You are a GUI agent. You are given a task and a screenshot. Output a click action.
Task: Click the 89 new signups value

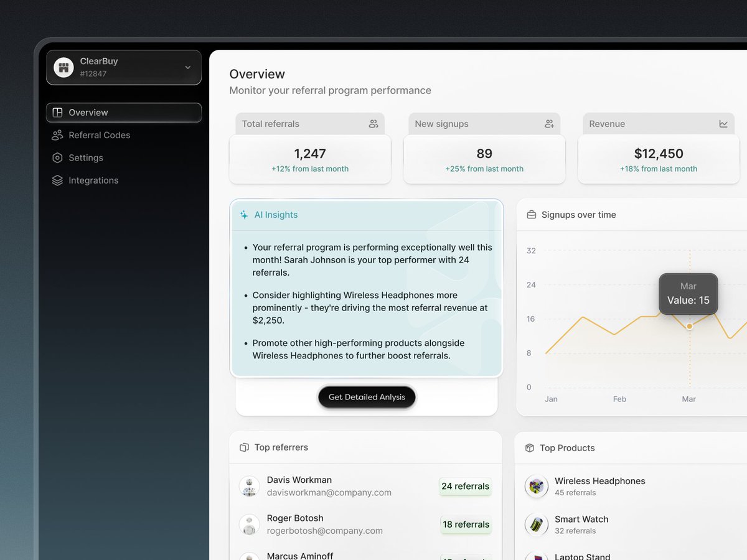[x=484, y=154]
